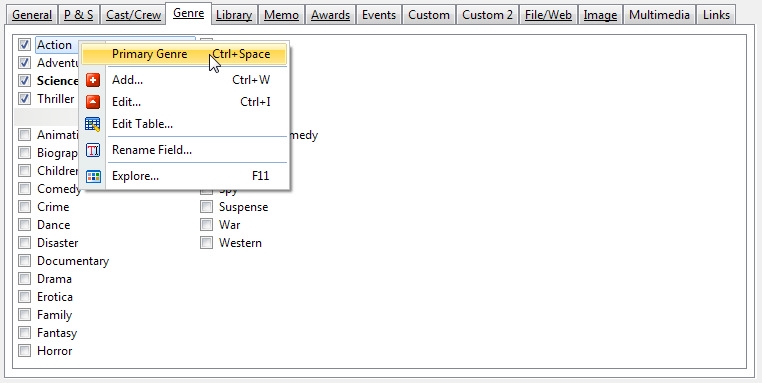Image resolution: width=762 pixels, height=383 pixels.
Task: Choose Rename Field... menu entry
Action: point(184,150)
